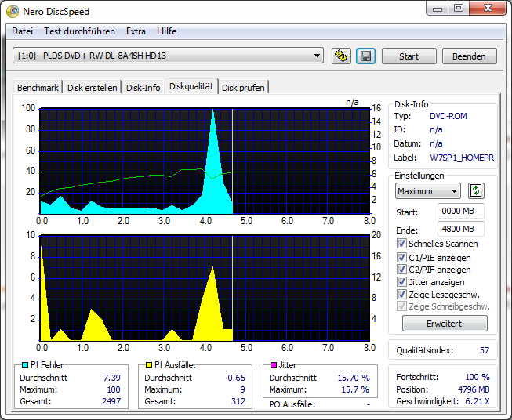Click the Start field showing 0000 MB
The width and height of the screenshot is (512, 420).
pyautogui.click(x=461, y=211)
